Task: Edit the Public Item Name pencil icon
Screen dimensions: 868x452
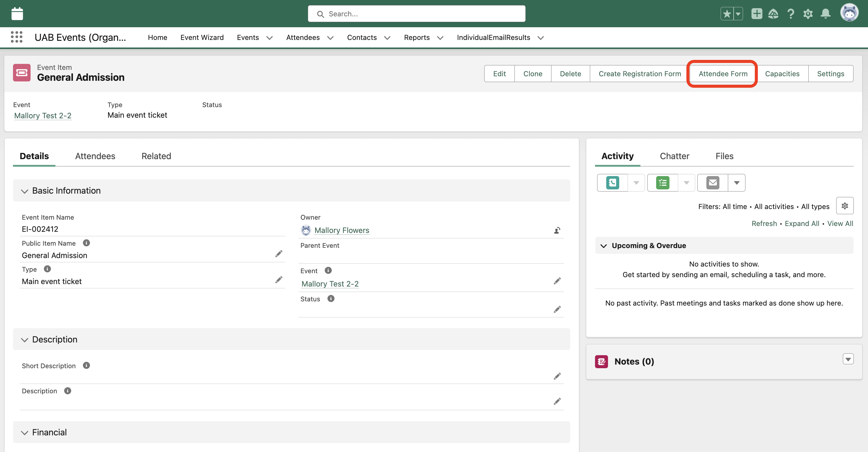Action: pos(279,254)
